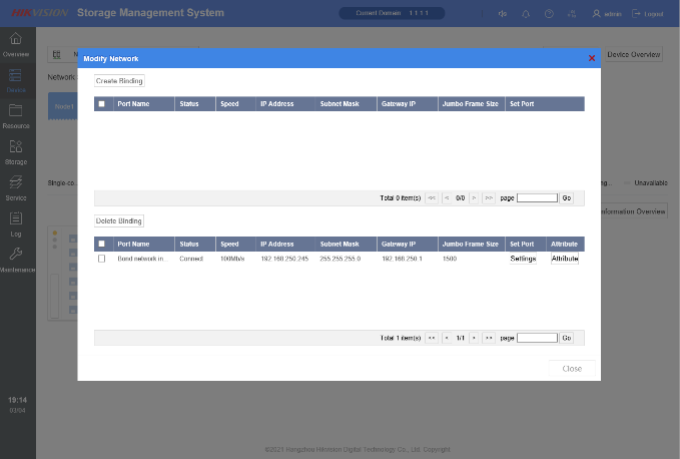Click the Create Binding button

[119, 80]
